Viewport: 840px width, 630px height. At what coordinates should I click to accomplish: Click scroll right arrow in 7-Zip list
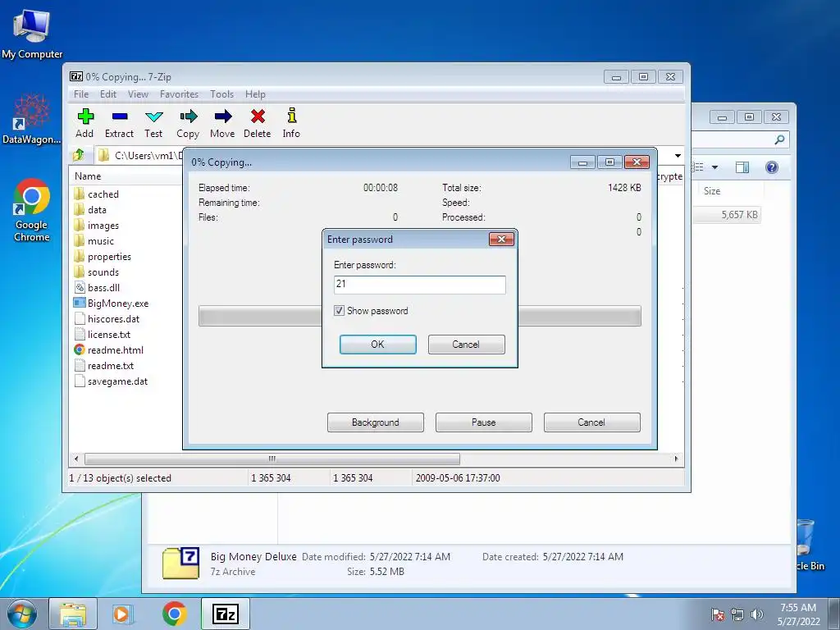pyautogui.click(x=676, y=459)
